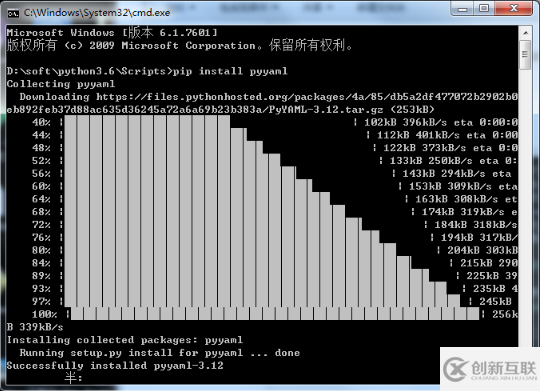Click '225kB' download size text
Screen dimensions: 540x391
482,276
